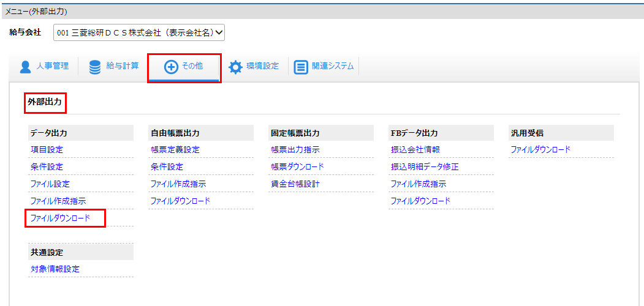Open the 環境設定 tab label
The width and height of the screenshot is (644, 306).
[x=262, y=66]
